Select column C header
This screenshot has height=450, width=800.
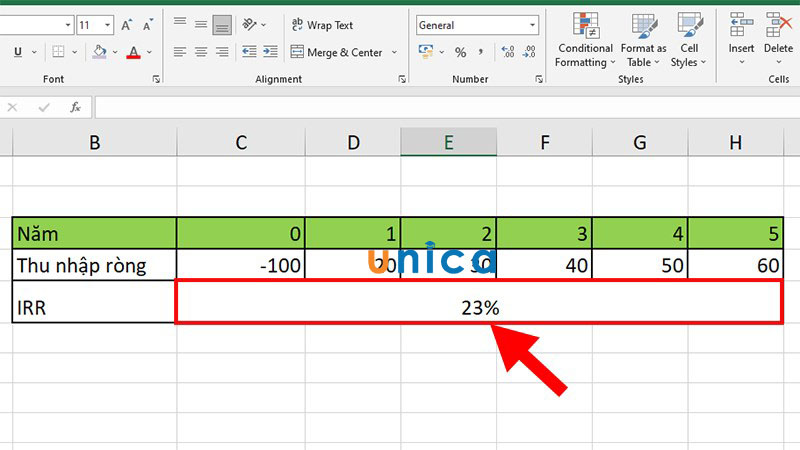point(241,142)
